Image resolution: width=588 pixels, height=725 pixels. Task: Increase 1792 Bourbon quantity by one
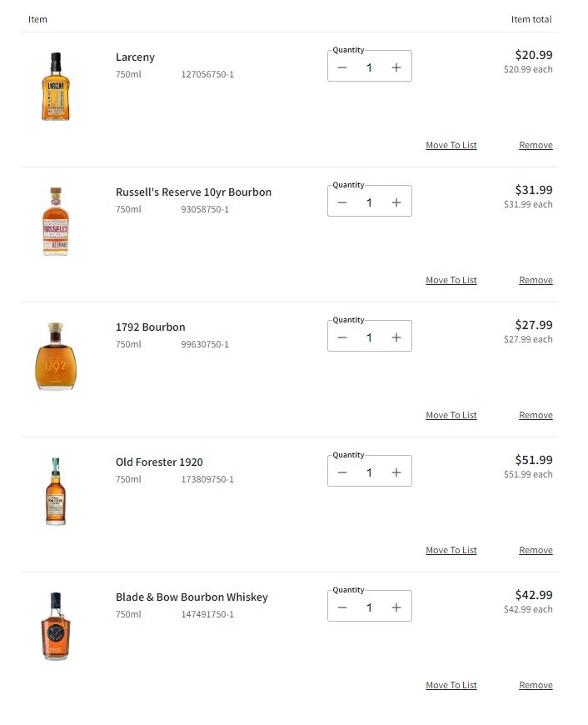click(x=396, y=337)
